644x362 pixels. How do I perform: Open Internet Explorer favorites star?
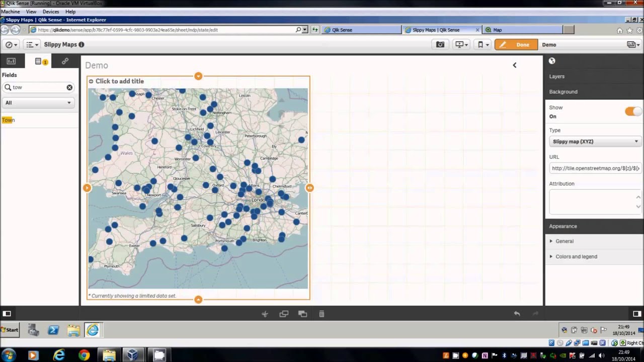click(x=629, y=31)
